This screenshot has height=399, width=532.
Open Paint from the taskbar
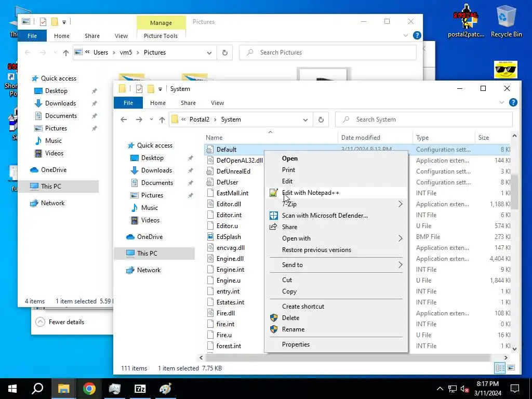(166, 389)
